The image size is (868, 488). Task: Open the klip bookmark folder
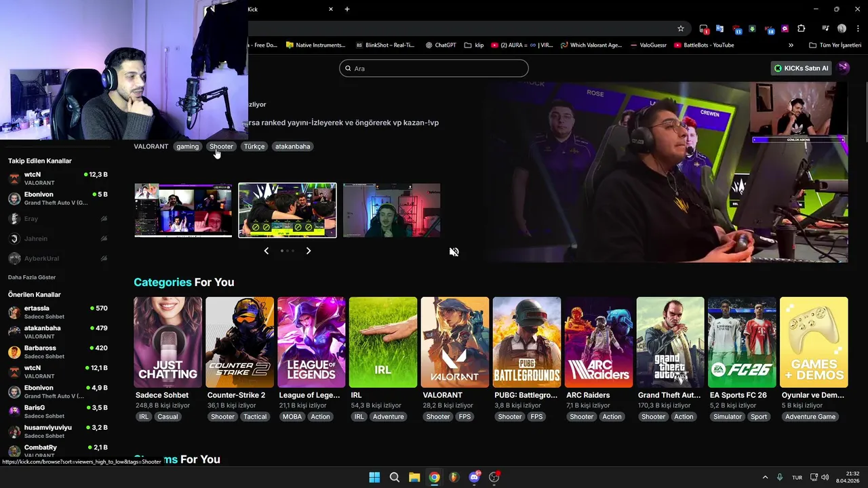pyautogui.click(x=474, y=45)
